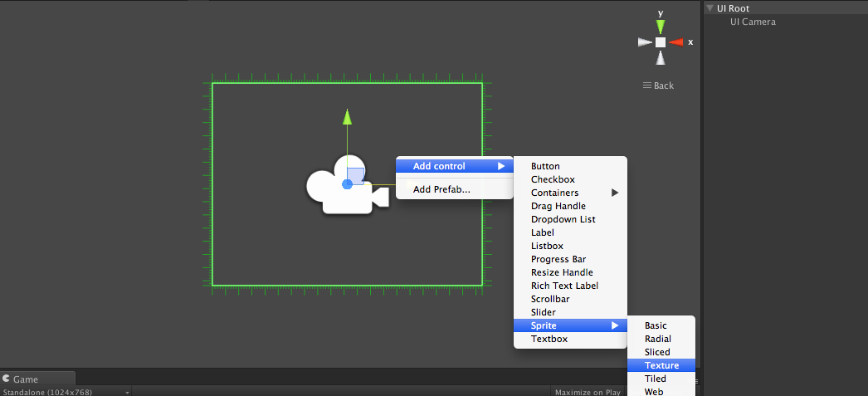Select Slider menu entry
Screen dimensions: 868x396
[570, 312]
